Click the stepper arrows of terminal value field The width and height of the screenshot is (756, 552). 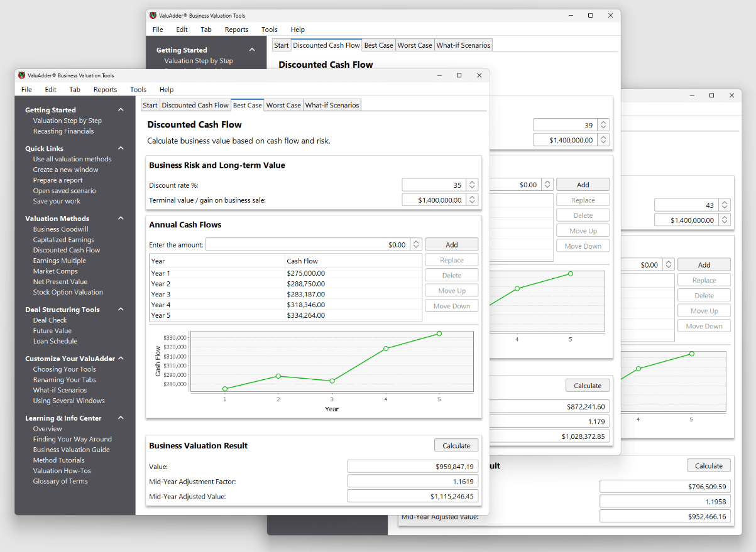click(x=473, y=200)
